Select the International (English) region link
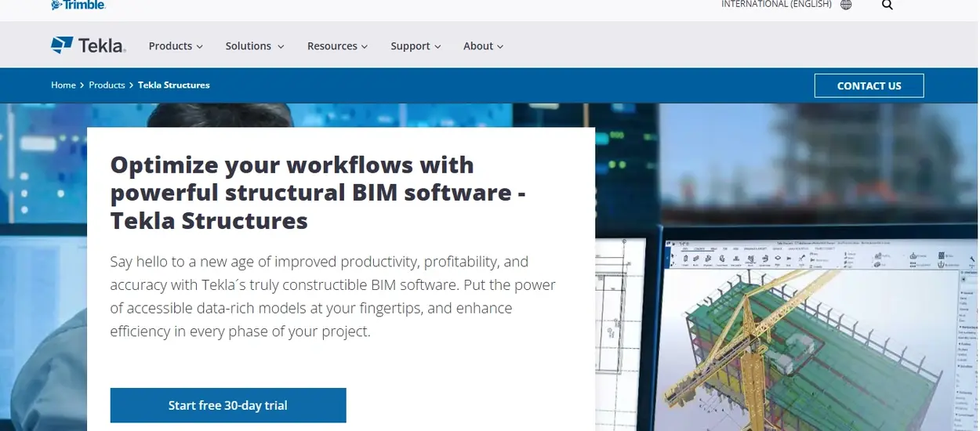Viewport: 980px width, 431px height. [776, 5]
